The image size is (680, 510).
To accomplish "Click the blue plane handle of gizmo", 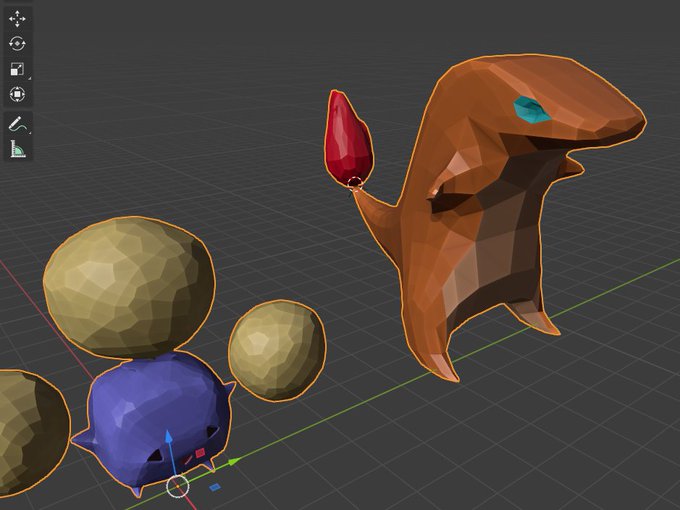I will tap(215, 487).
